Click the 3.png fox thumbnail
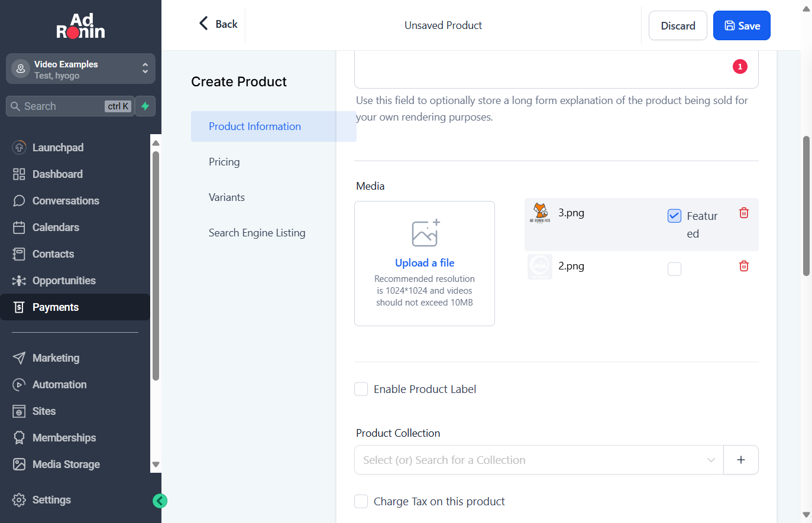 540,213
